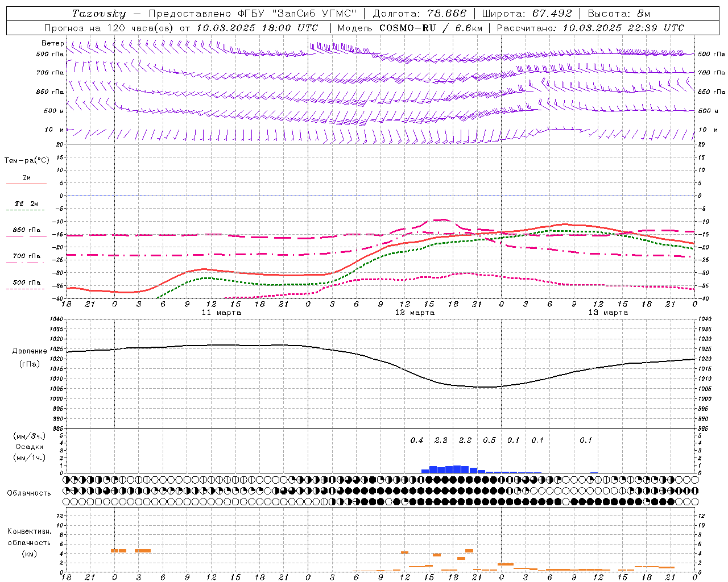The image size is (728, 582).
Task: Click the (мм/3ч.) precipitation unit label
Action: (x=30, y=436)
